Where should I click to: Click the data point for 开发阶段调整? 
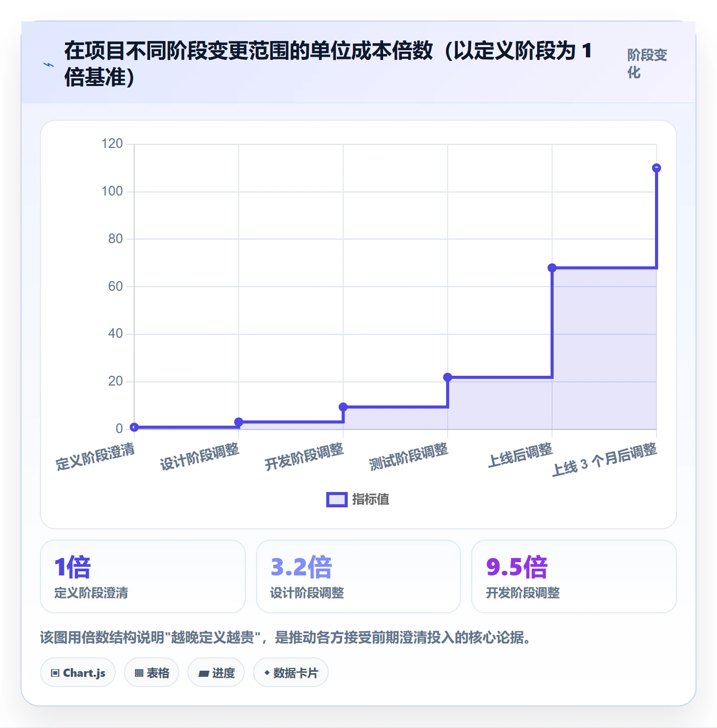343,407
